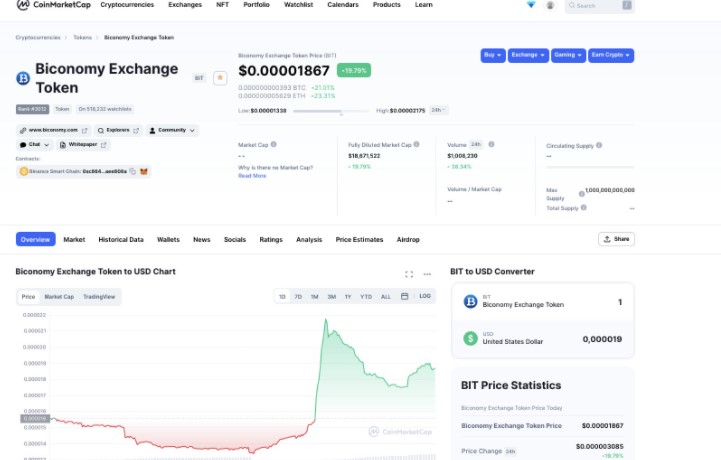Set chart range to 1M
Screen dimensions: 721x460
pos(315,297)
